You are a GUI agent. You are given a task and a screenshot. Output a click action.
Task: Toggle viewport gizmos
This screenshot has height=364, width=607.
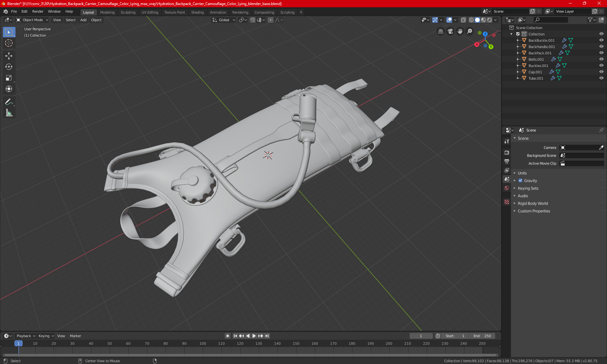(435, 20)
